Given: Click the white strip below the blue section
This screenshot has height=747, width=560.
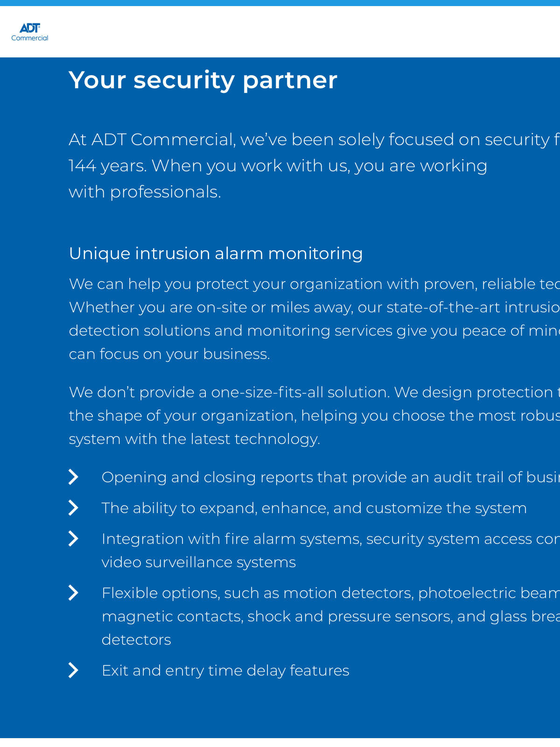Looking at the screenshot, I should point(280,742).
